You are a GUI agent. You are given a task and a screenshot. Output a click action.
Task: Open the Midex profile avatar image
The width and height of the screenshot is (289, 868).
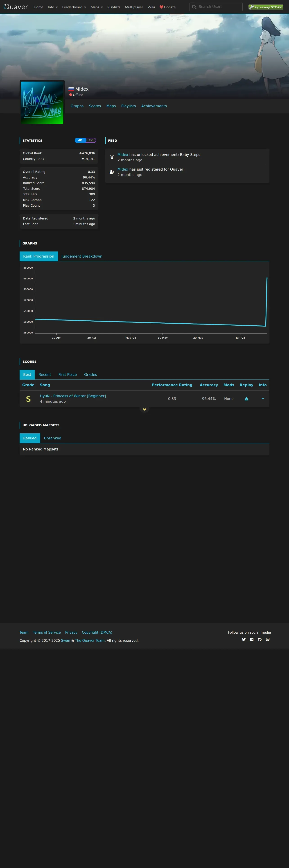(42, 103)
